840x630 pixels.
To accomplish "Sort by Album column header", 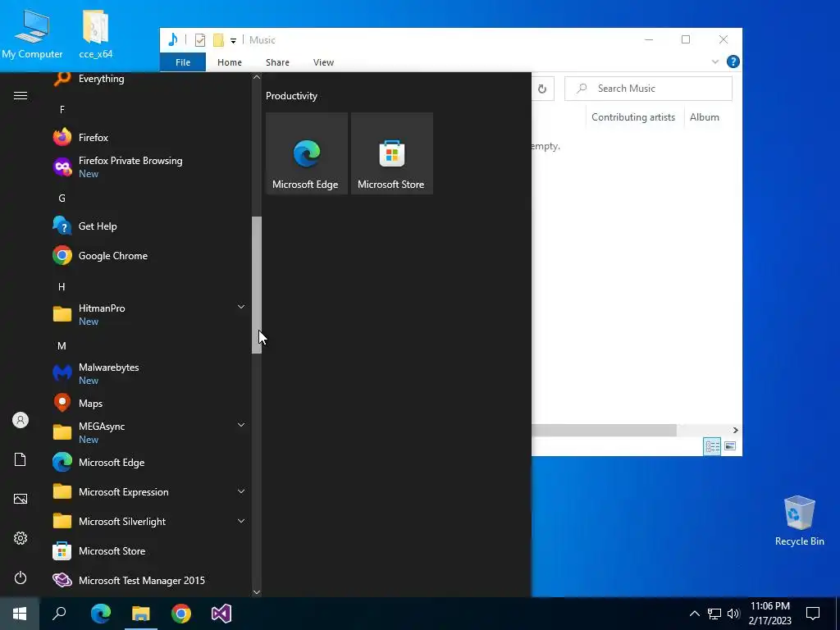I will [705, 117].
